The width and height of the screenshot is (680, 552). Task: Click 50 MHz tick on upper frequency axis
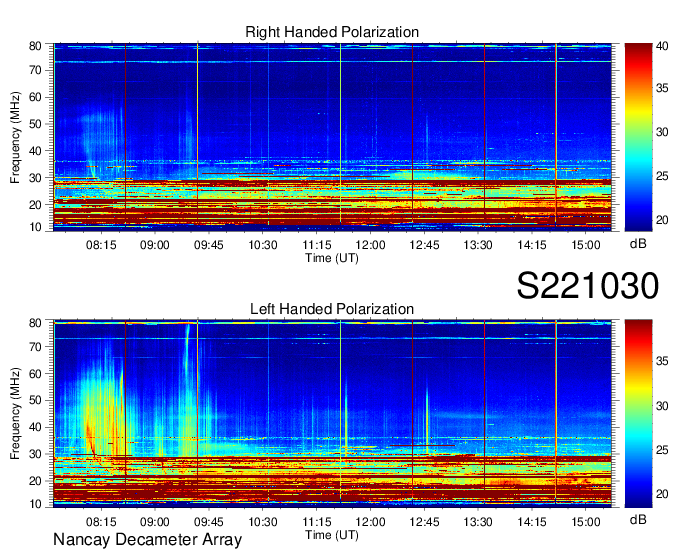(x=35, y=124)
